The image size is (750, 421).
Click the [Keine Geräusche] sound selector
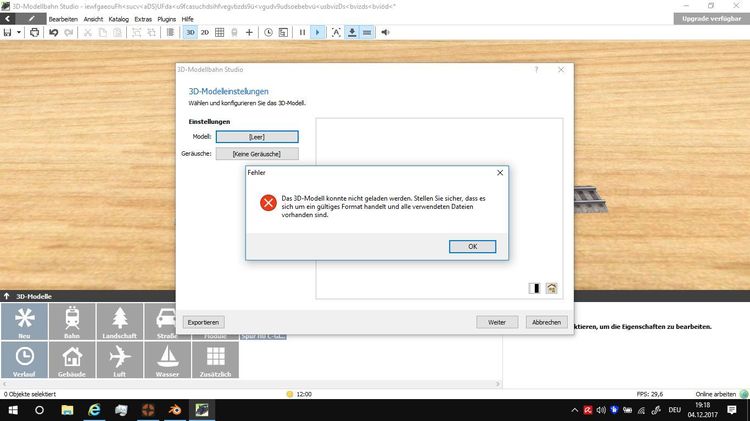[257, 154]
